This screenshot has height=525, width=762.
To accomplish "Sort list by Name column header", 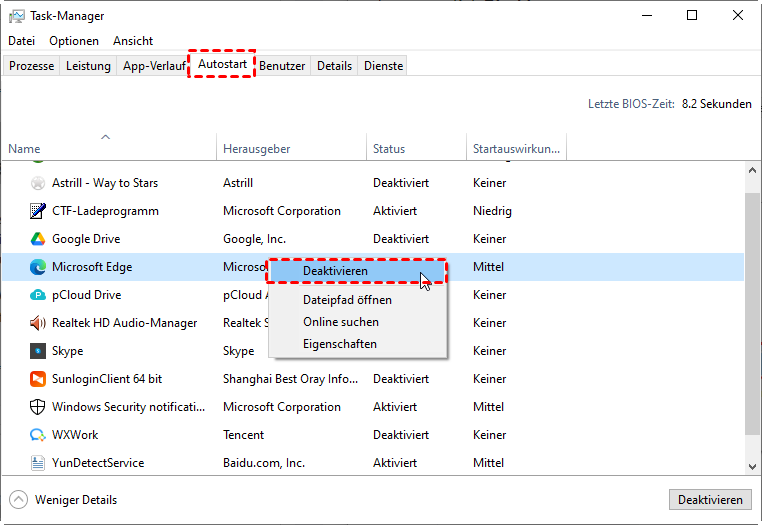I will (24, 149).
